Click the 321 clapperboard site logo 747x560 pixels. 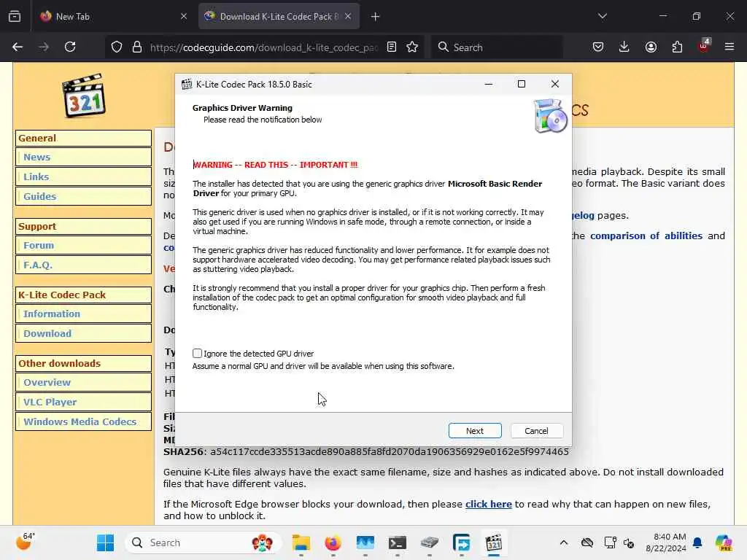(x=84, y=96)
